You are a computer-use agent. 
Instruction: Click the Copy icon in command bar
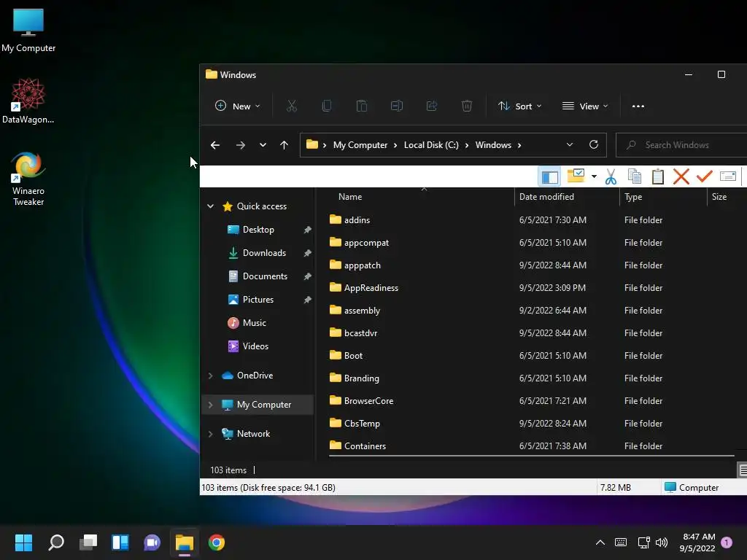pyautogui.click(x=327, y=106)
